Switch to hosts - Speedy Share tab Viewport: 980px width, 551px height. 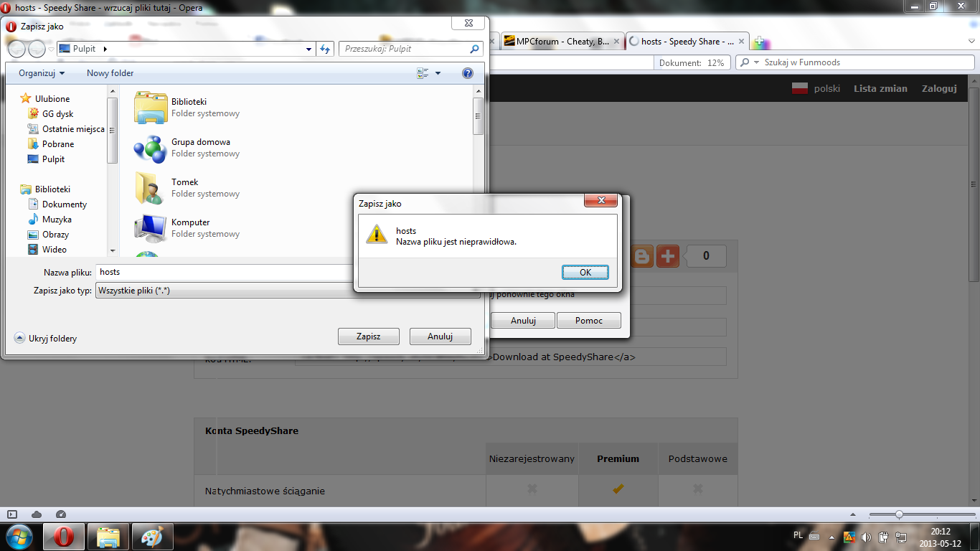[x=687, y=41]
